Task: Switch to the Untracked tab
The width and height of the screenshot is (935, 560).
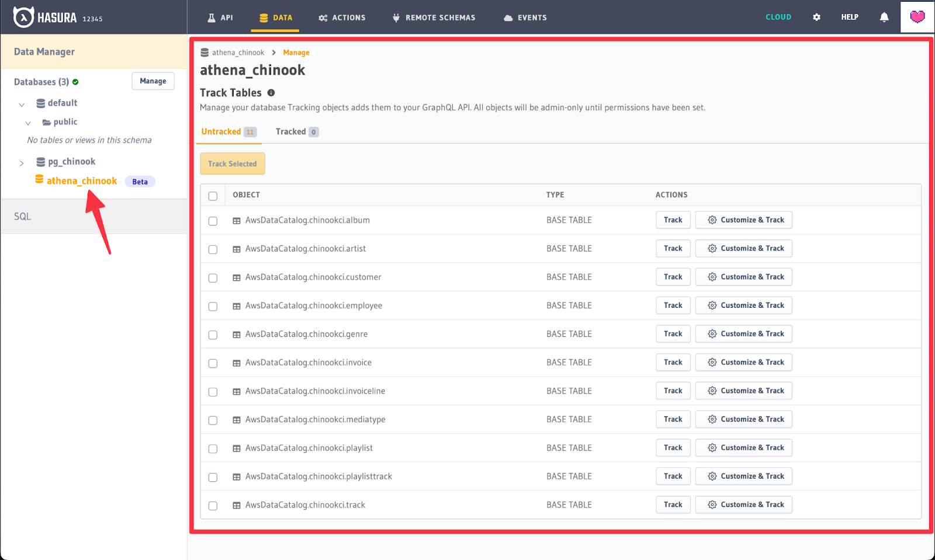Action: click(x=228, y=132)
